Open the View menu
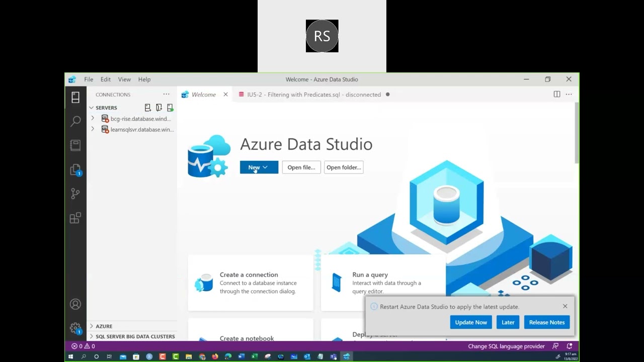This screenshot has height=362, width=644. pos(124,79)
